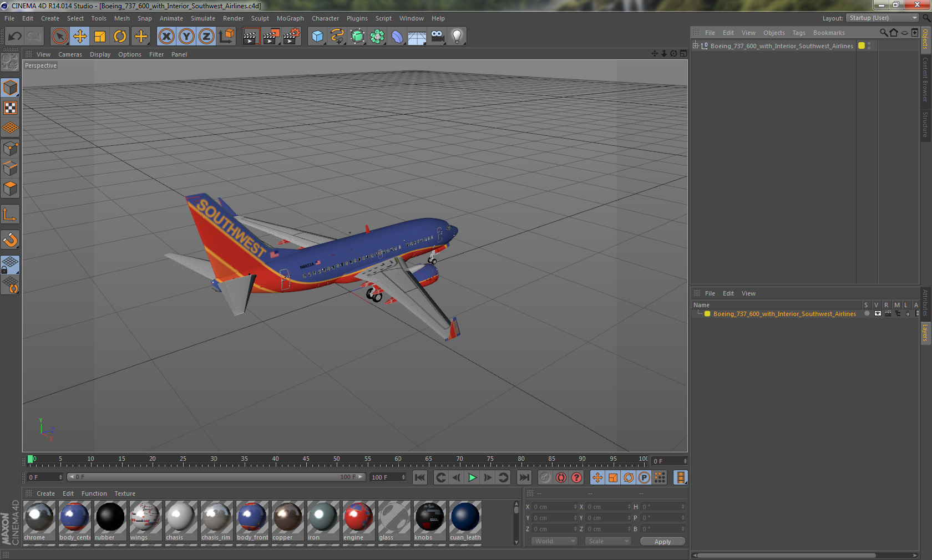Open the Scale mode dropdown
The width and height of the screenshot is (932, 560).
coord(608,541)
